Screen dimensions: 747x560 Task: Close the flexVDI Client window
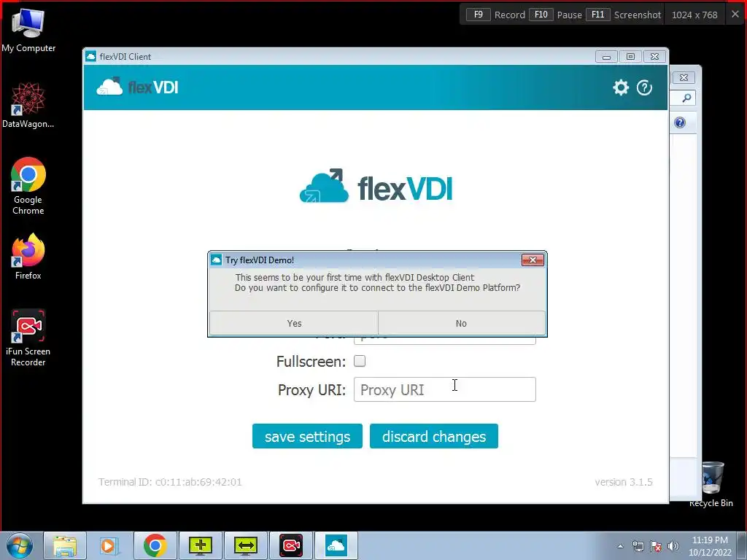(x=654, y=57)
